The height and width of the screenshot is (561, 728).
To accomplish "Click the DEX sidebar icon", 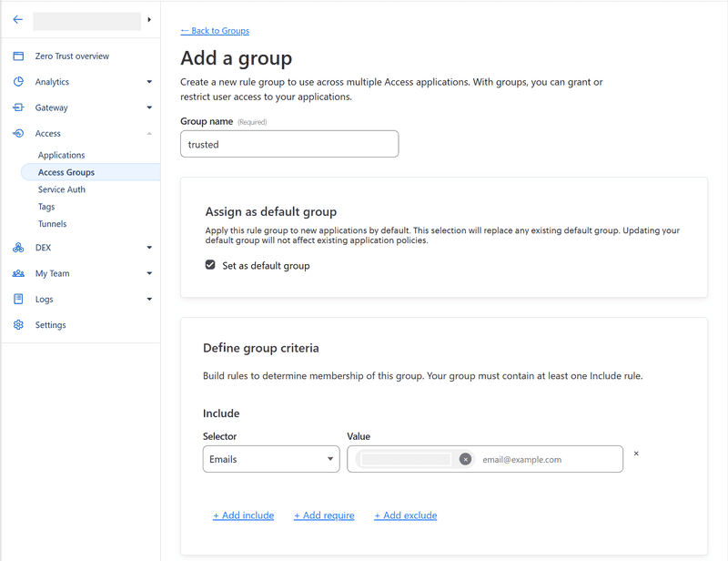I will click(x=18, y=248).
